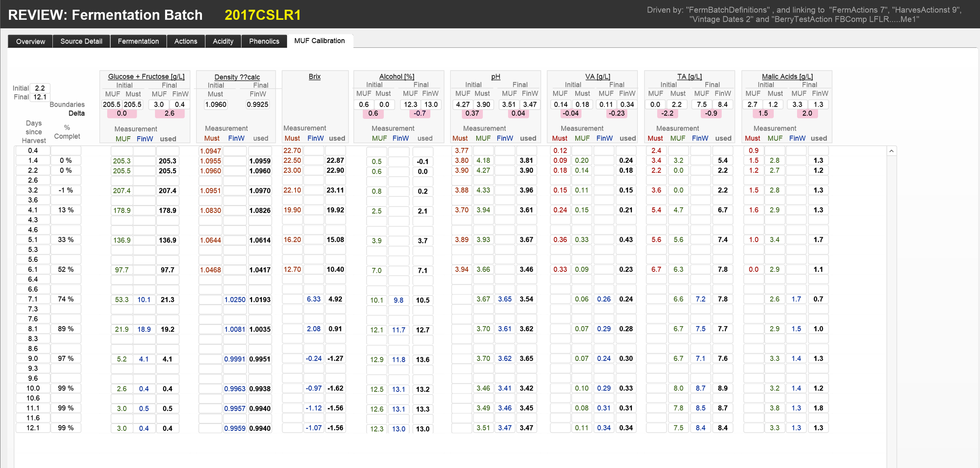Open the Phenolics tab
Image resolution: width=980 pixels, height=468 pixels.
tap(264, 41)
